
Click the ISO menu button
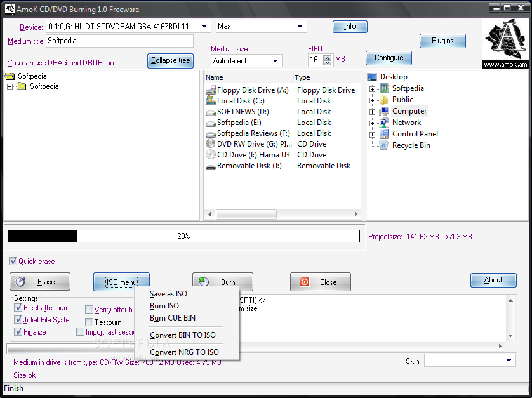[x=121, y=282]
